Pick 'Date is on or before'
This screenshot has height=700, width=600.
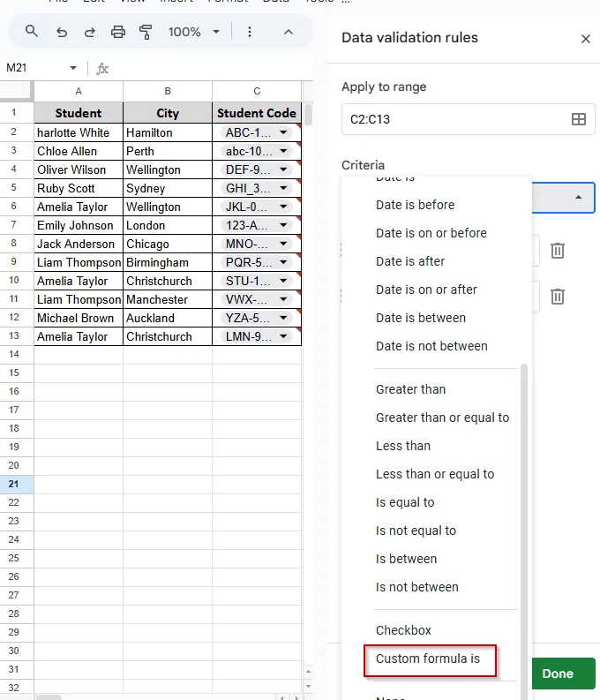click(x=431, y=233)
